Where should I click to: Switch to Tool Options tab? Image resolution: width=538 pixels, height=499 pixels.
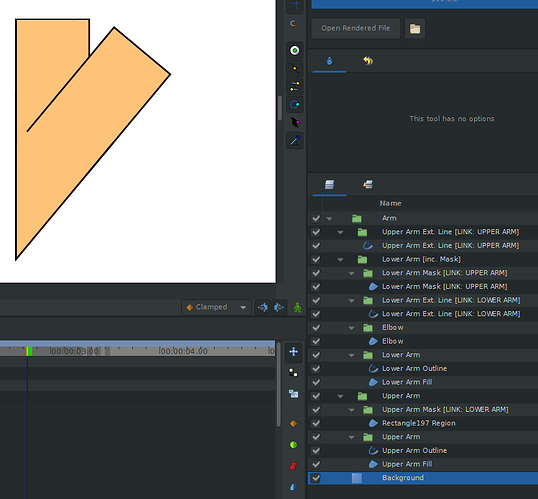[329, 61]
